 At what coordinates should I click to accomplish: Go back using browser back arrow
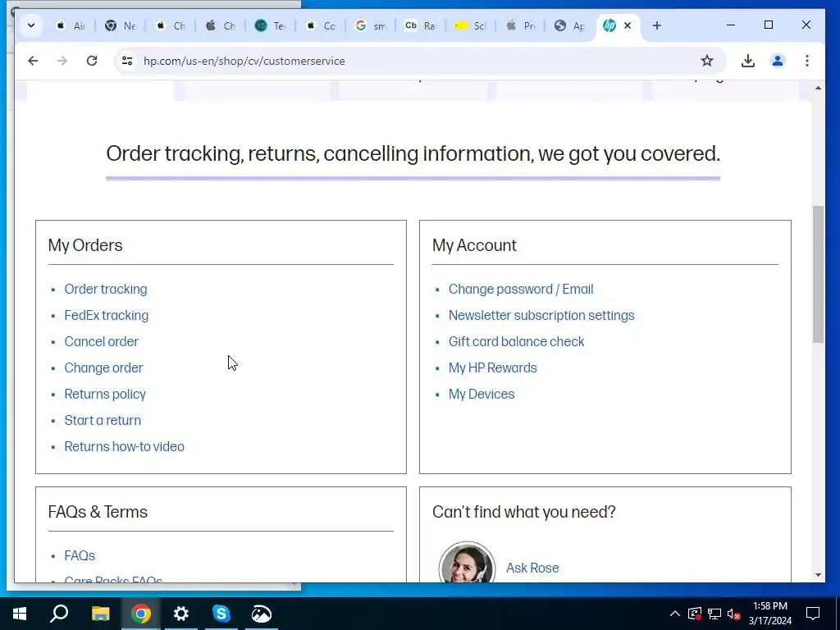click(x=33, y=61)
